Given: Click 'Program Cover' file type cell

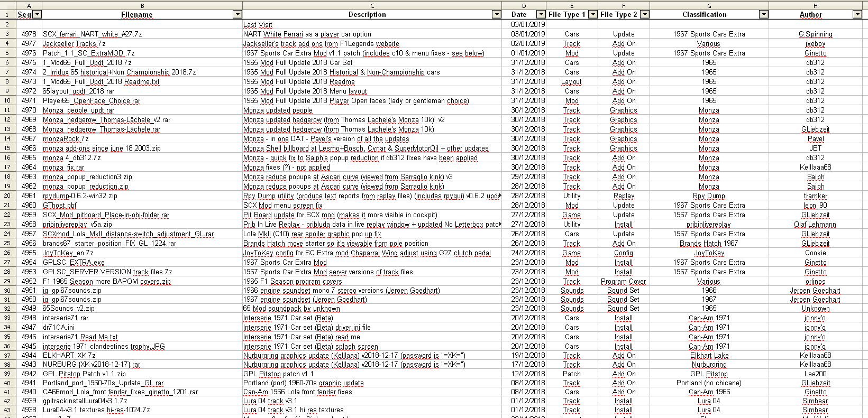Looking at the screenshot, I should tap(623, 281).
